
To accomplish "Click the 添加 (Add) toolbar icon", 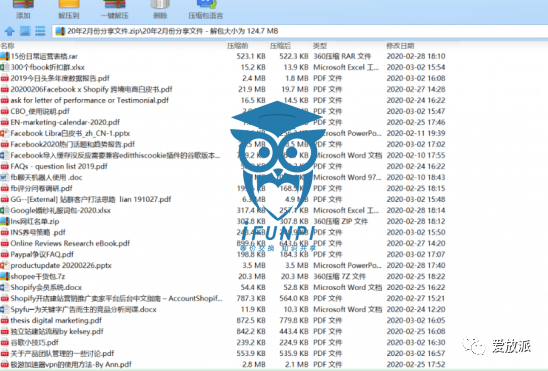I will click(23, 9).
